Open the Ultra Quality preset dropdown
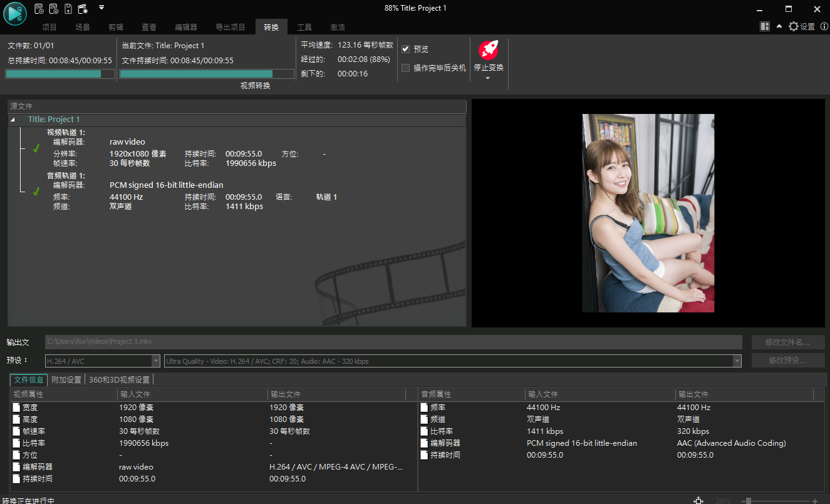 (737, 361)
